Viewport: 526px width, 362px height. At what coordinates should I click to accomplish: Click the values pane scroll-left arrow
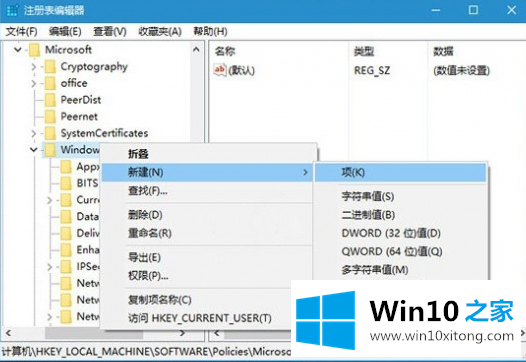[217, 333]
